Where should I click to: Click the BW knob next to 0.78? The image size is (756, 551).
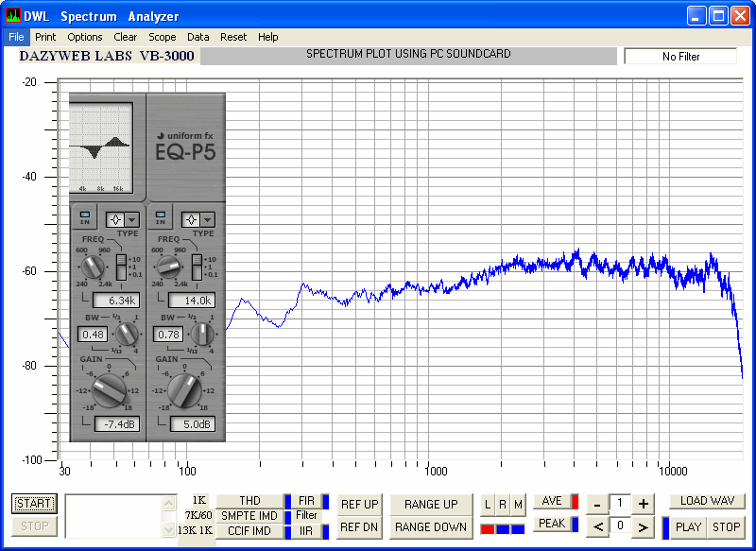click(202, 334)
